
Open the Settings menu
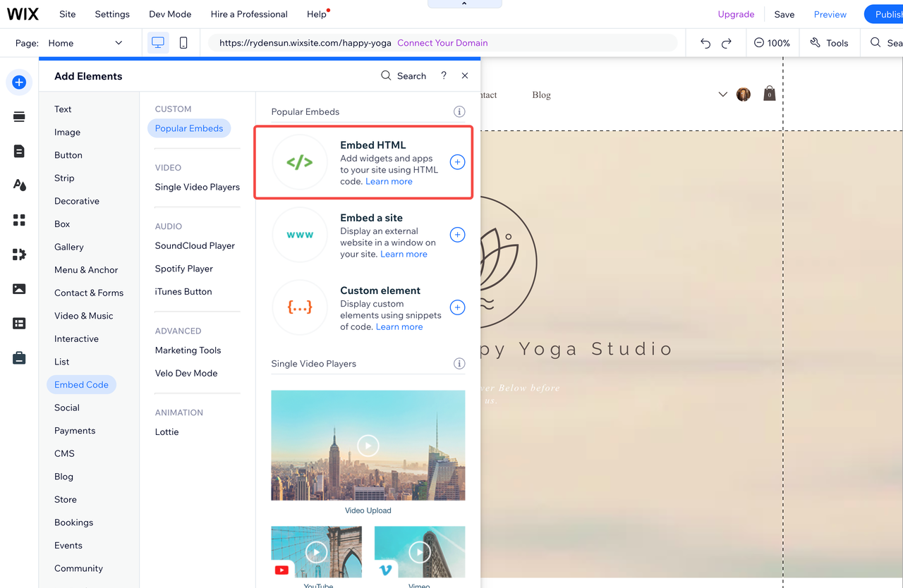tap(112, 14)
